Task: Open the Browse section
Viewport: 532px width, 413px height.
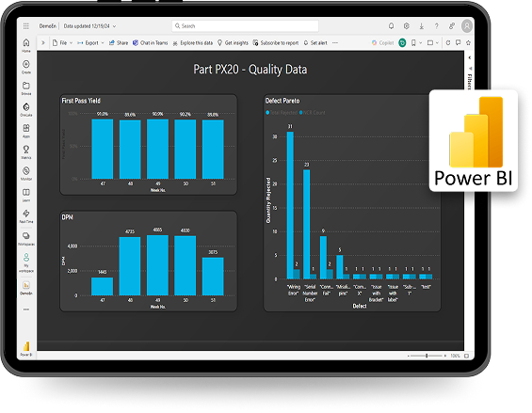Action: (x=26, y=87)
